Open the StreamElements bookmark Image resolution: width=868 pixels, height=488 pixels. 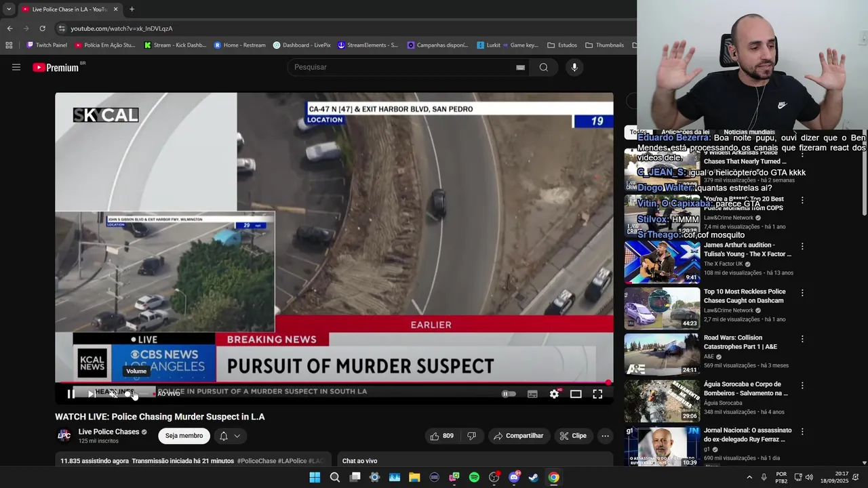tap(368, 45)
